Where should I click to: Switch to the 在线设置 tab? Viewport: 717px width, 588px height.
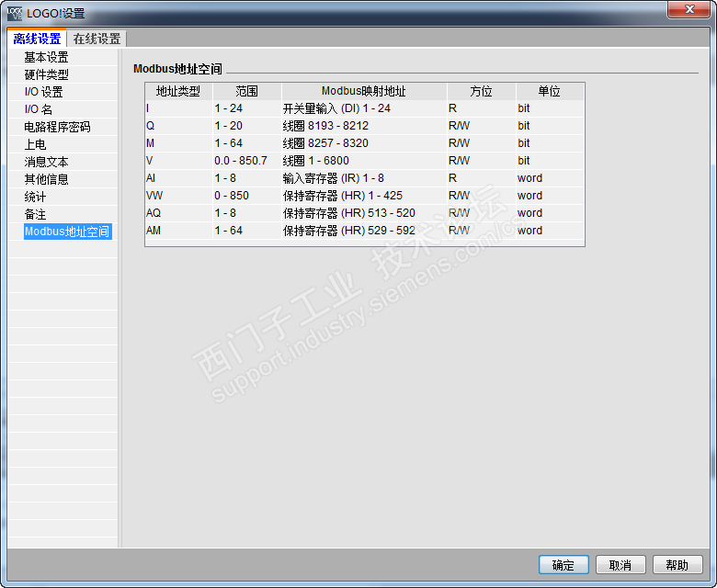[97, 39]
